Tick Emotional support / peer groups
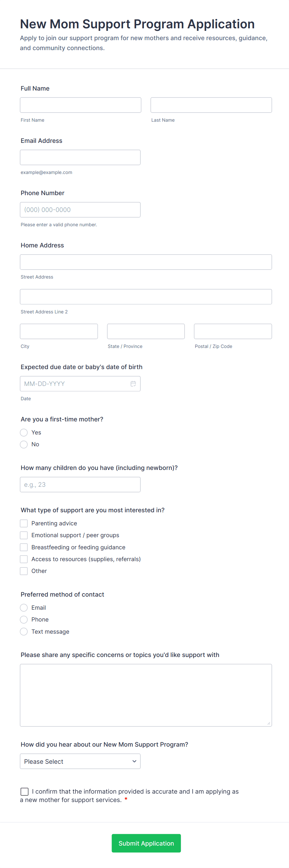Viewport: 289px width, 868px height. tap(24, 535)
